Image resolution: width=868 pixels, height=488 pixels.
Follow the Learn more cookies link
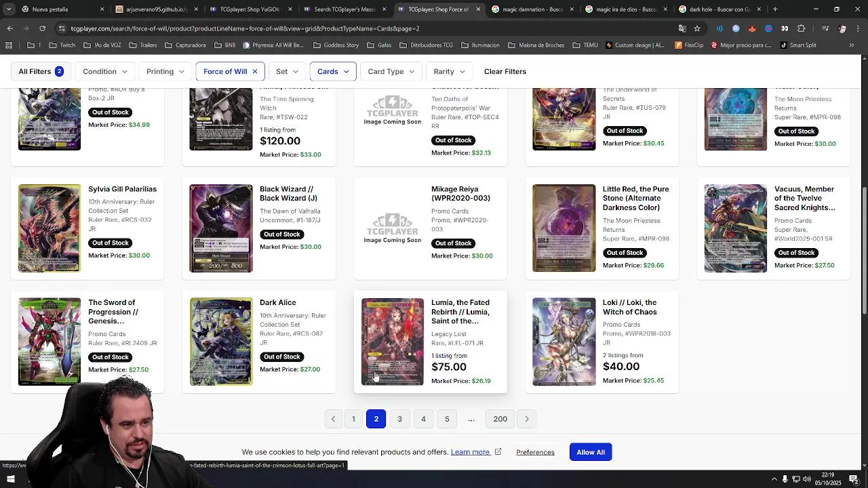pos(470,452)
